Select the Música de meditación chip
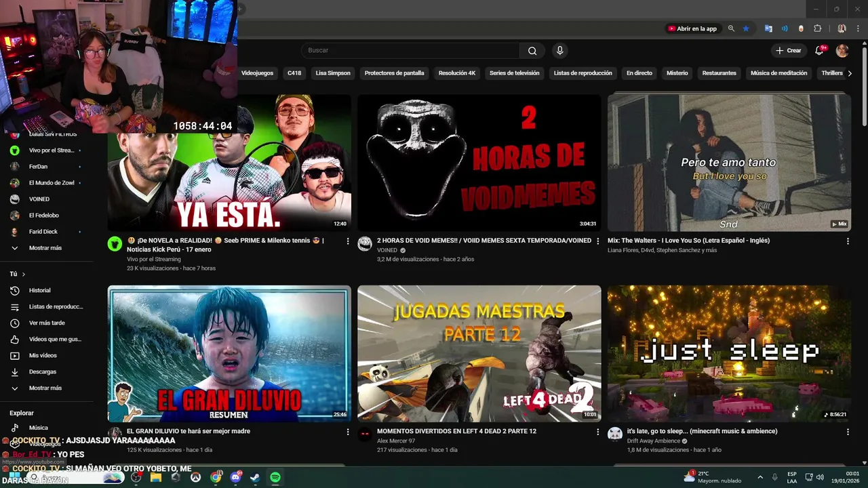 point(779,73)
